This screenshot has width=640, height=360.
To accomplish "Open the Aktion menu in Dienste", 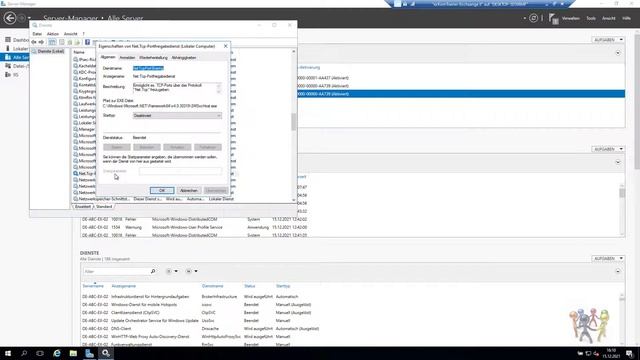I will (53, 34).
